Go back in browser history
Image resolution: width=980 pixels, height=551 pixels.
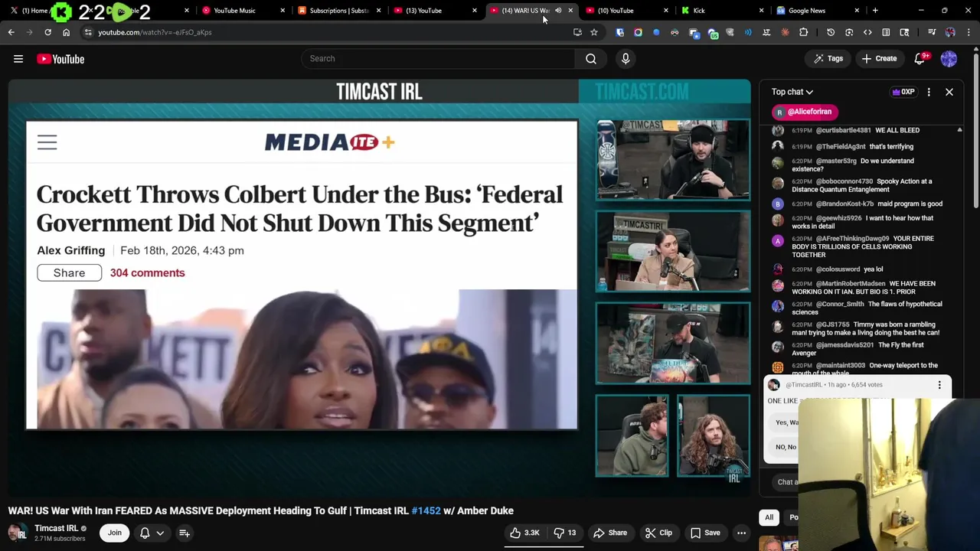pos(11,32)
